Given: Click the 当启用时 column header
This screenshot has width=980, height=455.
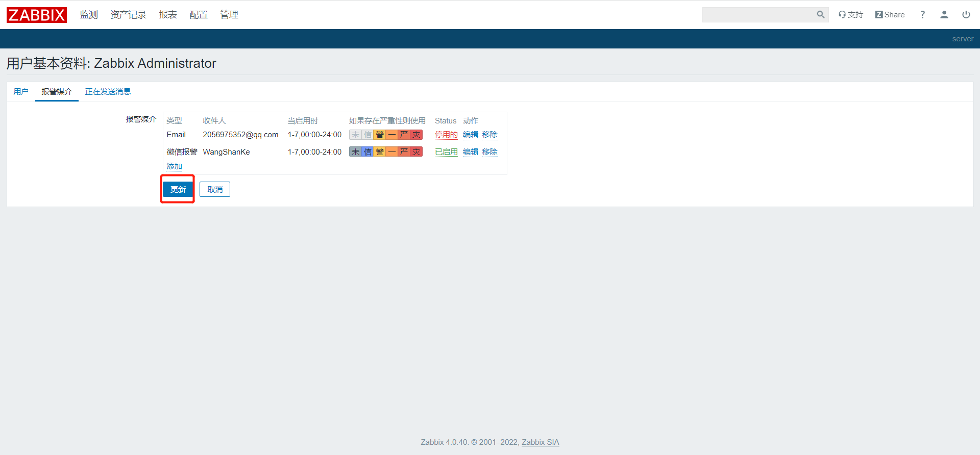Looking at the screenshot, I should click(303, 121).
